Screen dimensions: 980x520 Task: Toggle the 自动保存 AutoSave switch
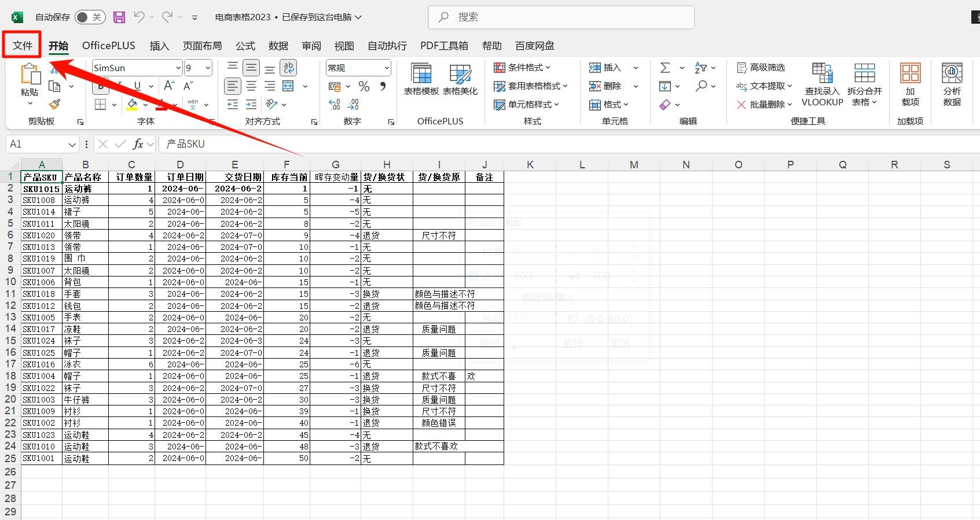click(90, 17)
